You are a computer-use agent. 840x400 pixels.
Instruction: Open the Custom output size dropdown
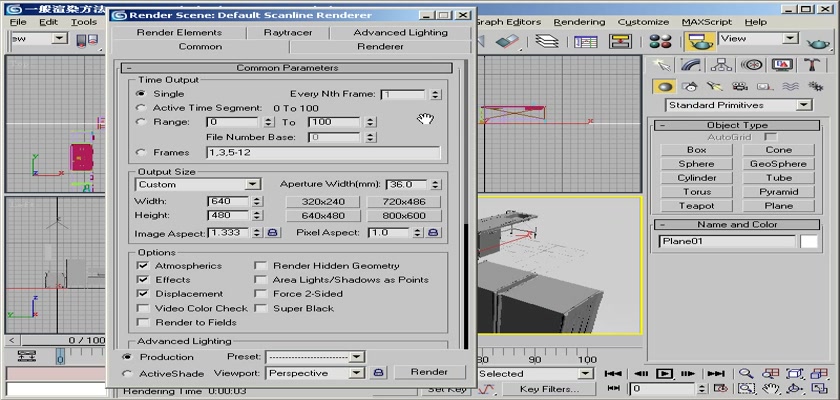pos(198,184)
